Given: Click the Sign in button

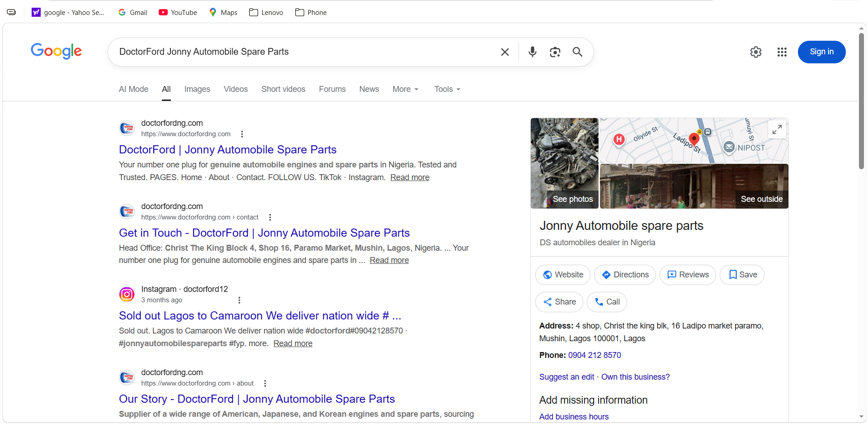Looking at the screenshot, I should (x=821, y=52).
